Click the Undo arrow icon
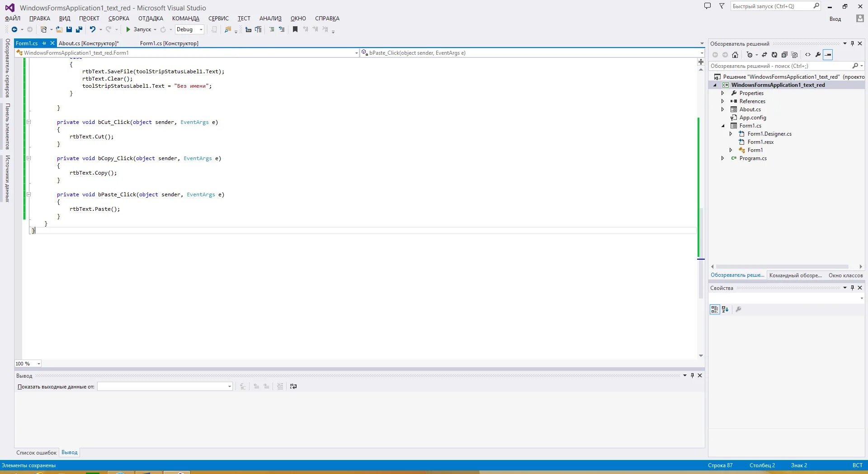The width and height of the screenshot is (868, 474). click(x=93, y=29)
